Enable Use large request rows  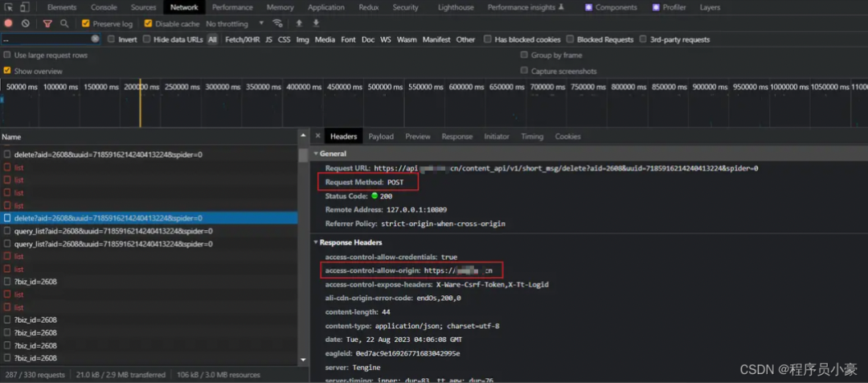[7, 55]
